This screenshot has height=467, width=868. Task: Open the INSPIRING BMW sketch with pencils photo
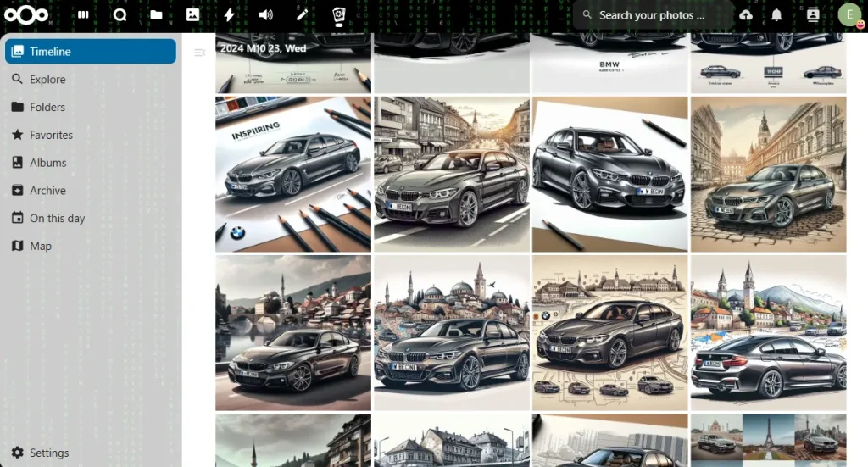coord(293,175)
